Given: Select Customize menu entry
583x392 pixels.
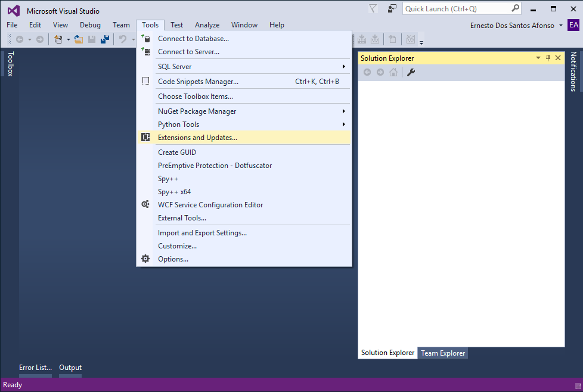Looking at the screenshot, I should point(244,245).
